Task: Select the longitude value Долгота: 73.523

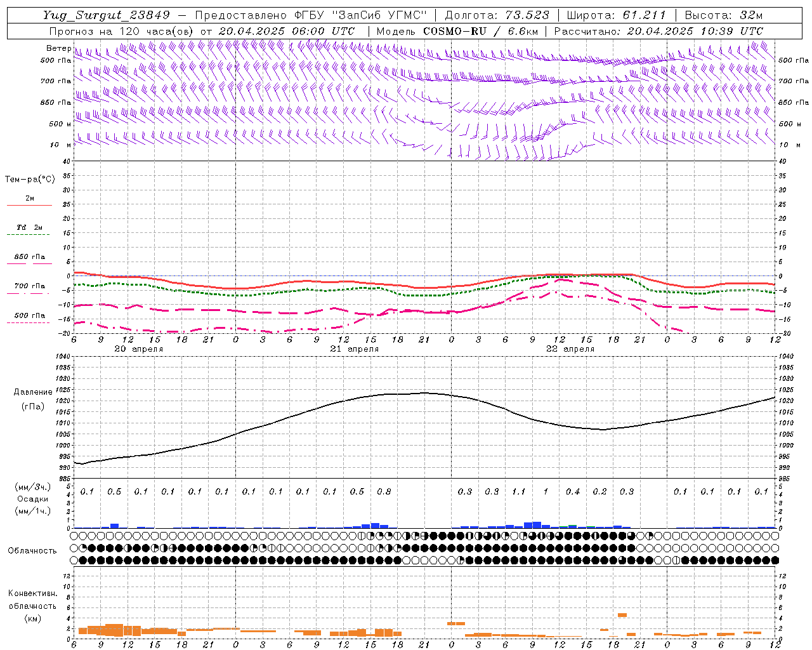Action: click(x=497, y=15)
